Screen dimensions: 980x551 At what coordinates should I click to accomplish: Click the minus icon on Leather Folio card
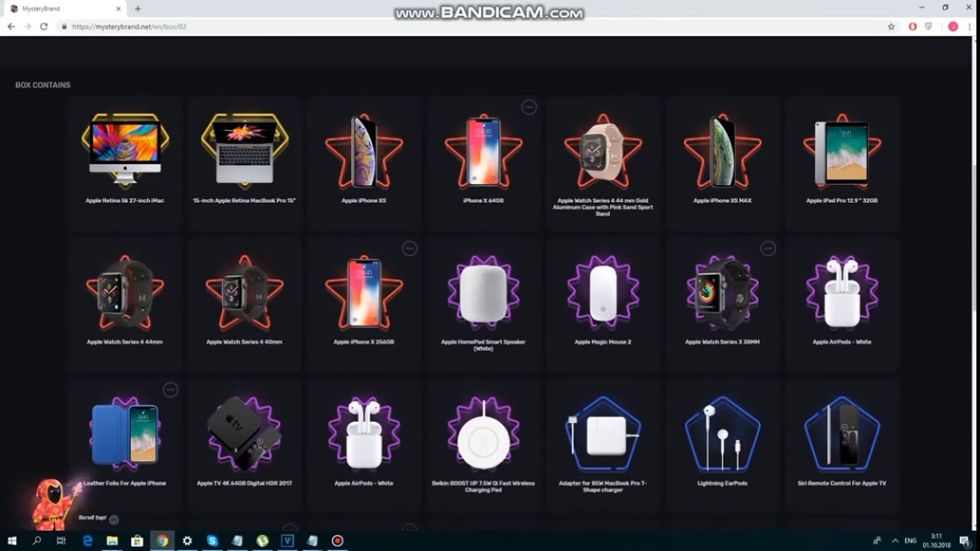point(171,390)
